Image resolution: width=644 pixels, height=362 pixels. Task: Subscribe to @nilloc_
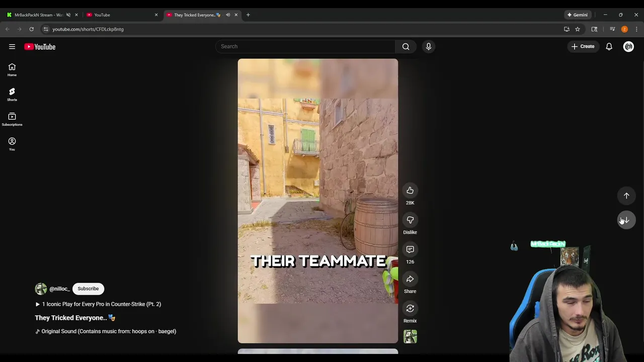tap(88, 289)
